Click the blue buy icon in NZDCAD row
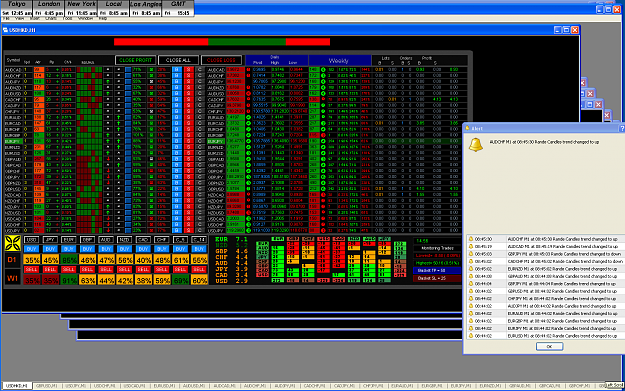 point(177,195)
